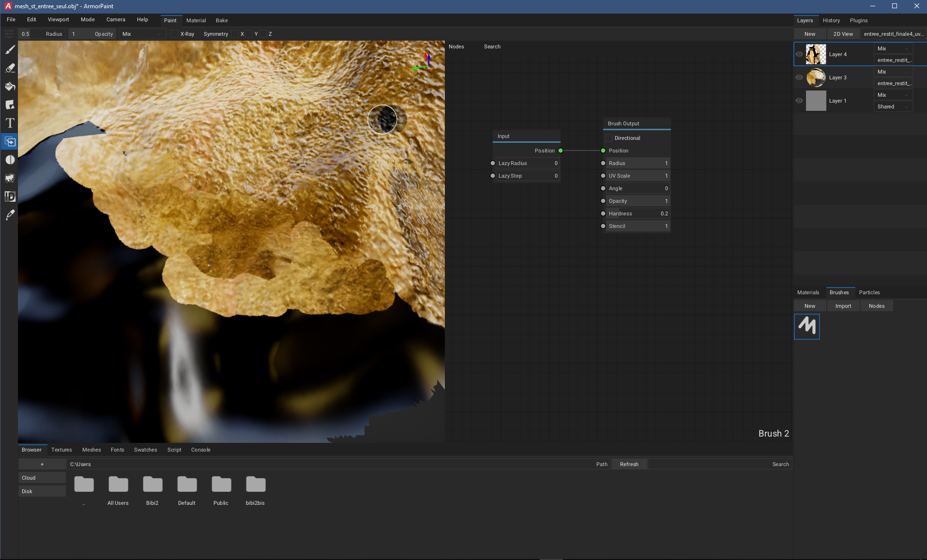
Task: Hide Layer 4 with its eye icon
Action: tap(799, 54)
